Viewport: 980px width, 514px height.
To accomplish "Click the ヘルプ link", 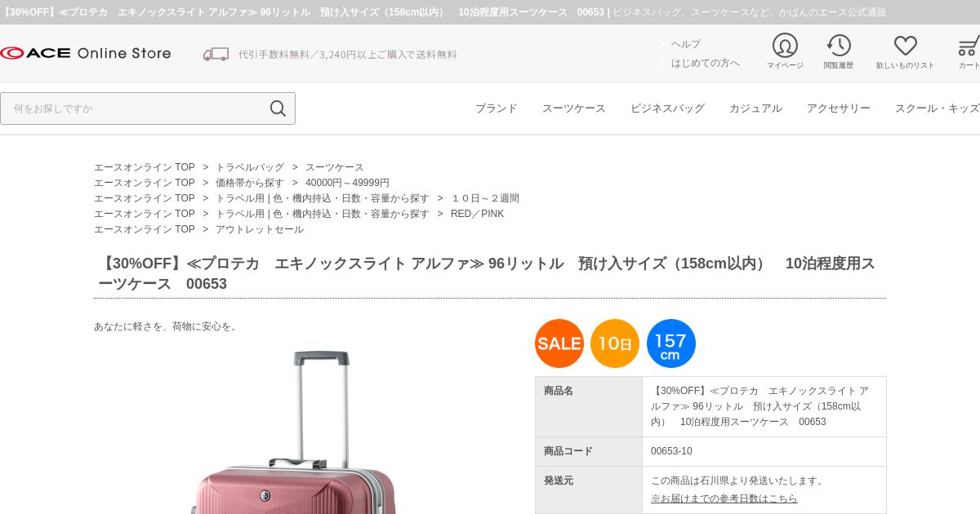I will [x=686, y=44].
